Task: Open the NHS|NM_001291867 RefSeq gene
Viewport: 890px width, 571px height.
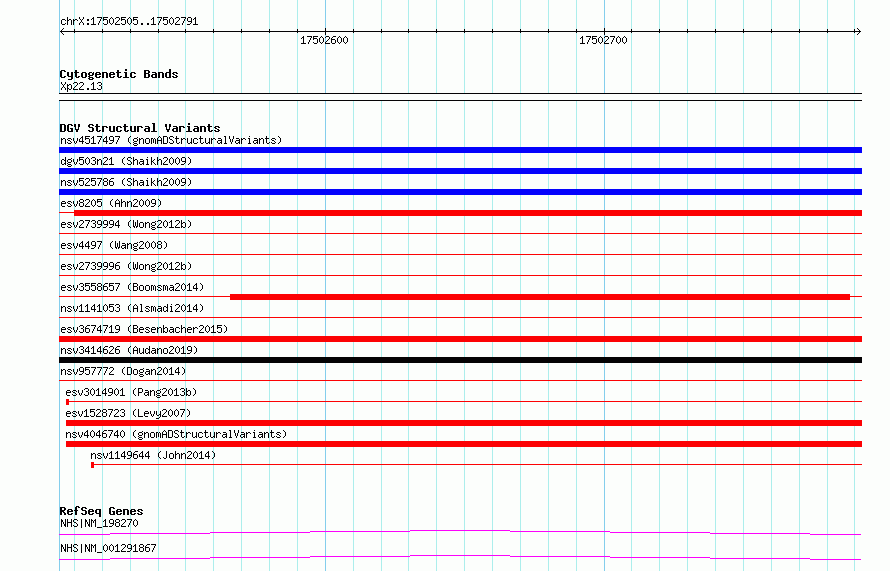Action: 108,548
